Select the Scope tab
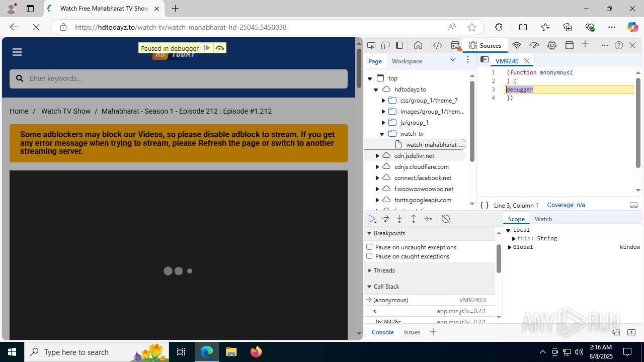Screen dimensions: 644x362 click(x=516, y=219)
